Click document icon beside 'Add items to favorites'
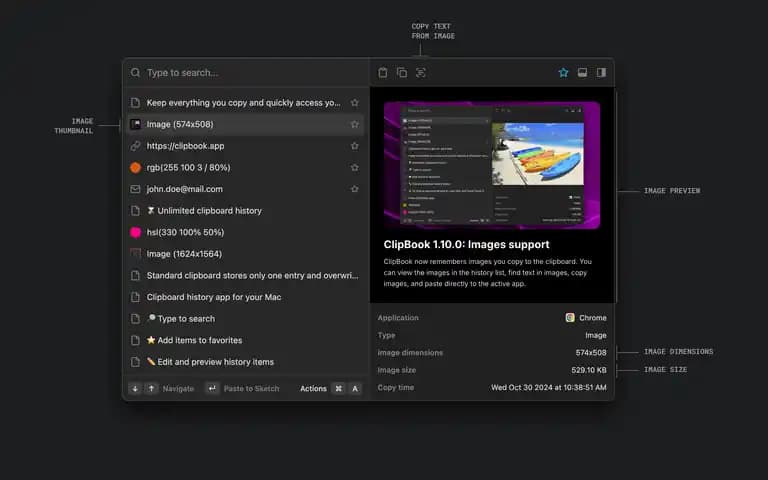The height and width of the screenshot is (480, 768). 135,340
